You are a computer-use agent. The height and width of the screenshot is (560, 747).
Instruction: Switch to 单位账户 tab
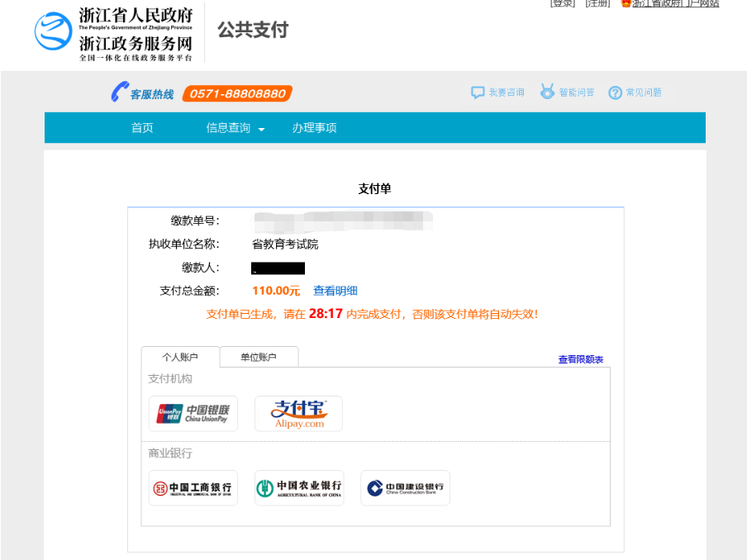pyautogui.click(x=259, y=357)
